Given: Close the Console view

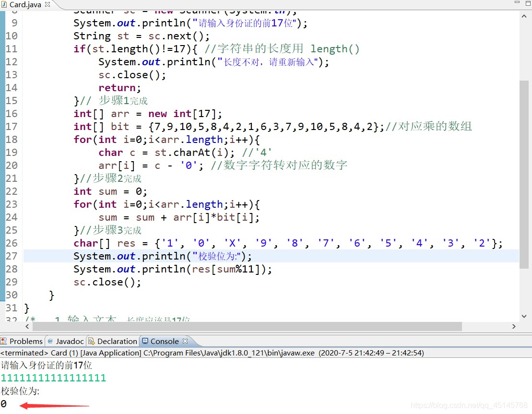Looking at the screenshot, I should click(x=185, y=341).
